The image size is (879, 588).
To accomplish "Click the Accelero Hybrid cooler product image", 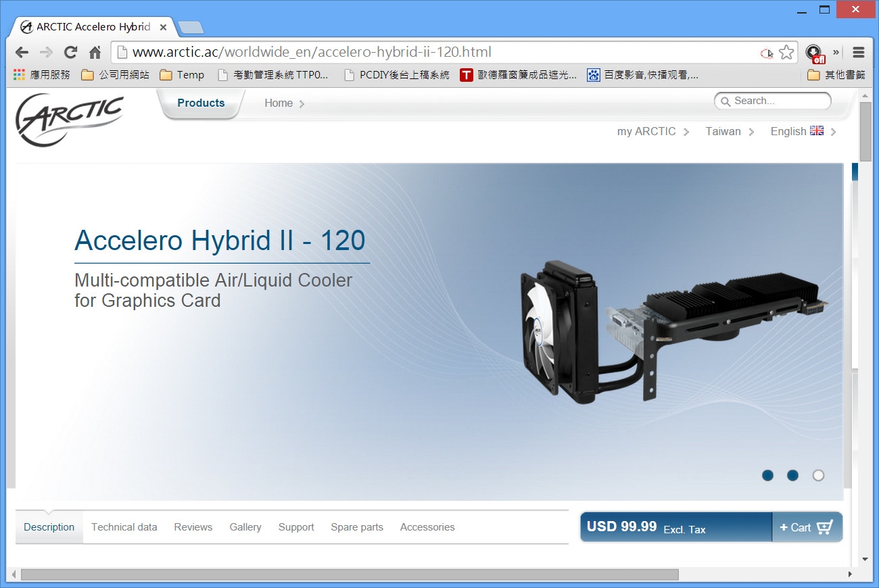I will click(675, 331).
